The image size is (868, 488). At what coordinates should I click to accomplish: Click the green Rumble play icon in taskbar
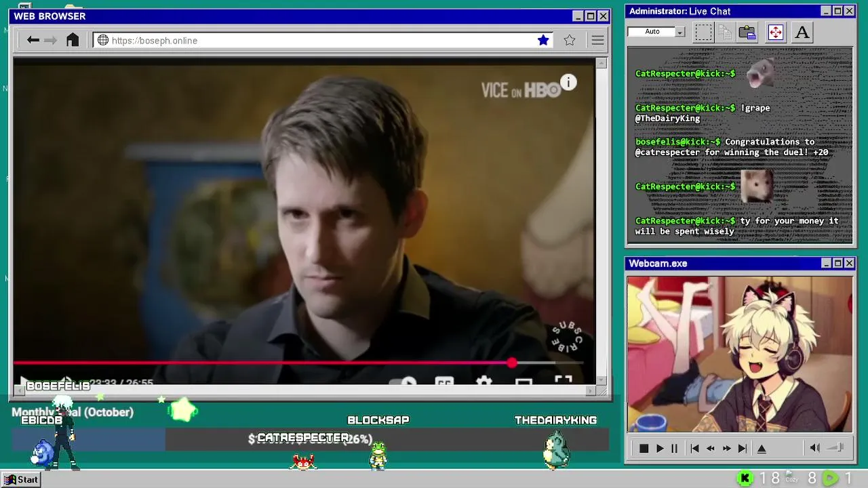click(830, 479)
